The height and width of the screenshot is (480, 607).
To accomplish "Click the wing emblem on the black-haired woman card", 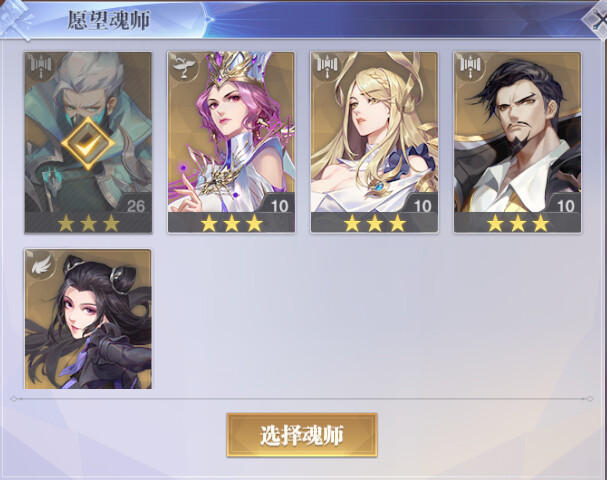I will pyautogui.click(x=41, y=265).
